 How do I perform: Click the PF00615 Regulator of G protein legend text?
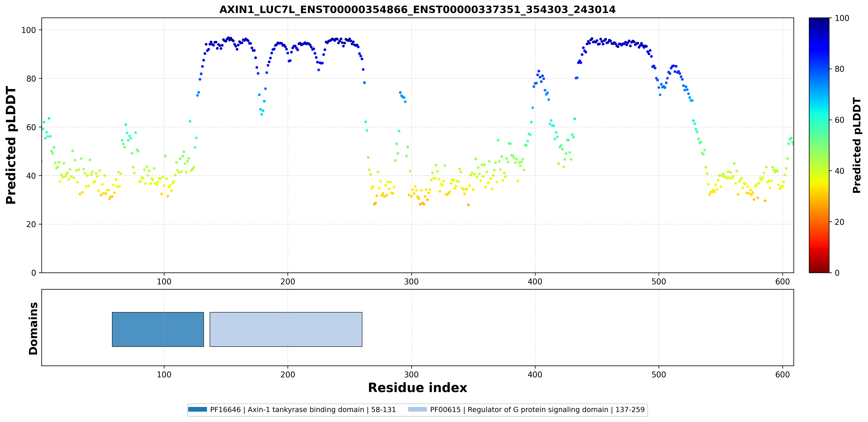pyautogui.click(x=537, y=410)
